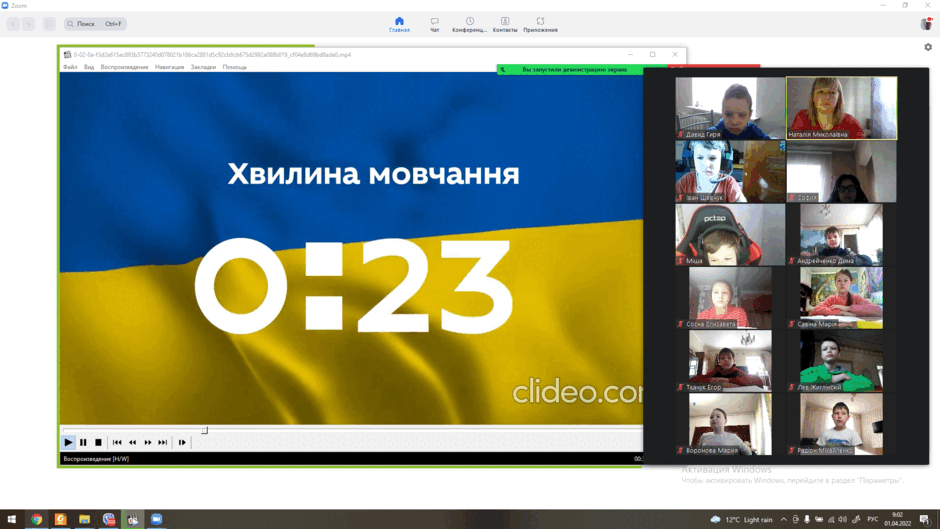940x529 pixels.
Task: Go back with the Zoom left arrow
Action: (x=13, y=24)
